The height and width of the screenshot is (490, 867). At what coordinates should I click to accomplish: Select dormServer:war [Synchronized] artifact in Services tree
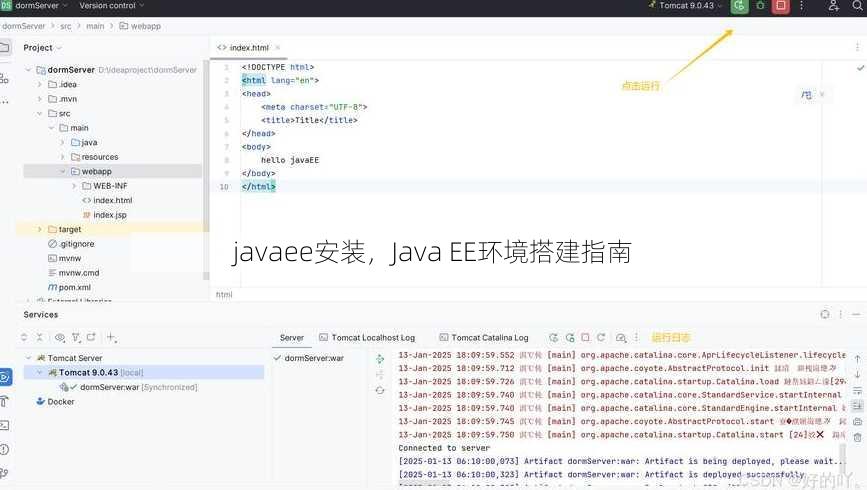pyautogui.click(x=129, y=387)
